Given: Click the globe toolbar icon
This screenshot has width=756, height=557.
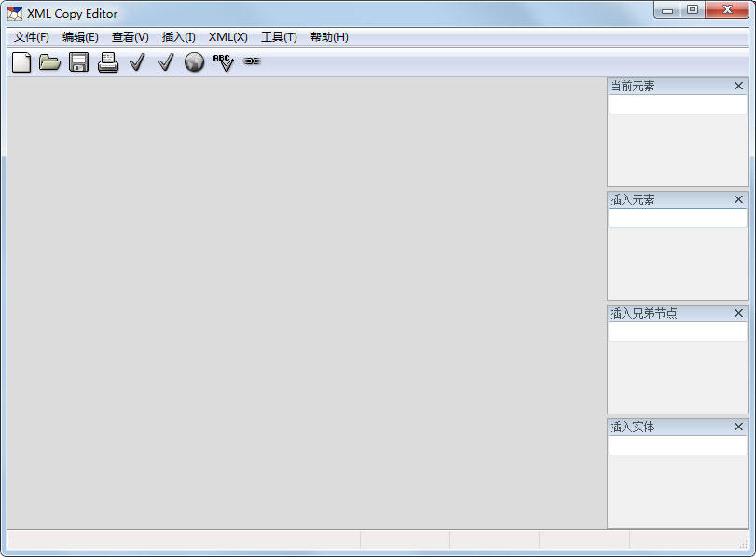Looking at the screenshot, I should (x=195, y=61).
